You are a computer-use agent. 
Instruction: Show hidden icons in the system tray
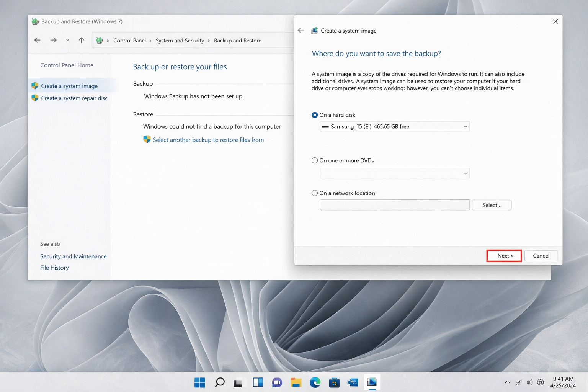(507, 382)
